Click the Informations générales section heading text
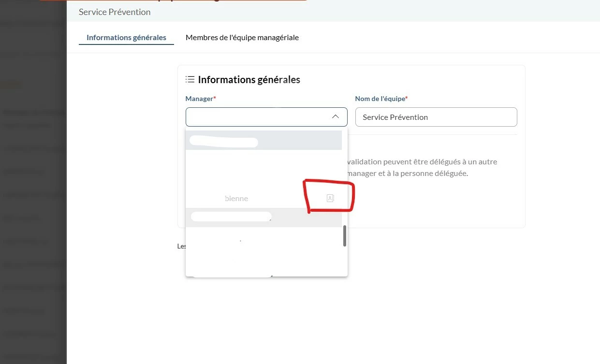 click(249, 80)
